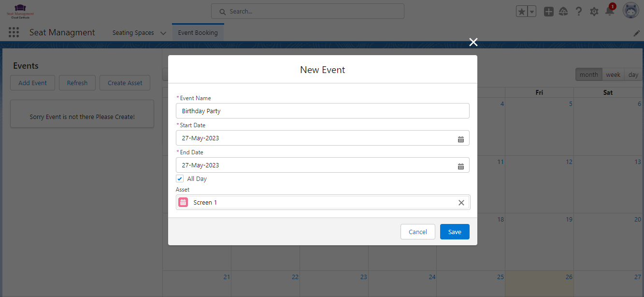The image size is (644, 297).
Task: Open the Start Date calendar picker icon
Action: pyautogui.click(x=460, y=139)
